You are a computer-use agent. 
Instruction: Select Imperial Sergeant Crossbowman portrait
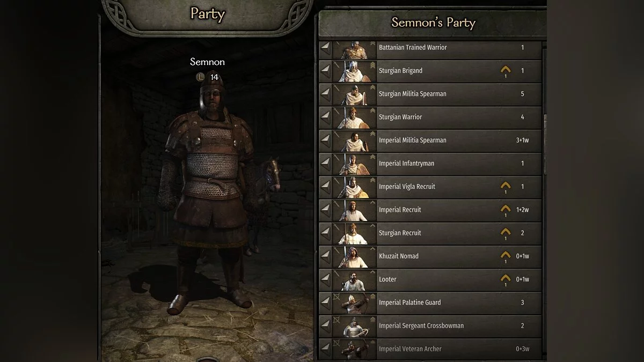tap(354, 326)
